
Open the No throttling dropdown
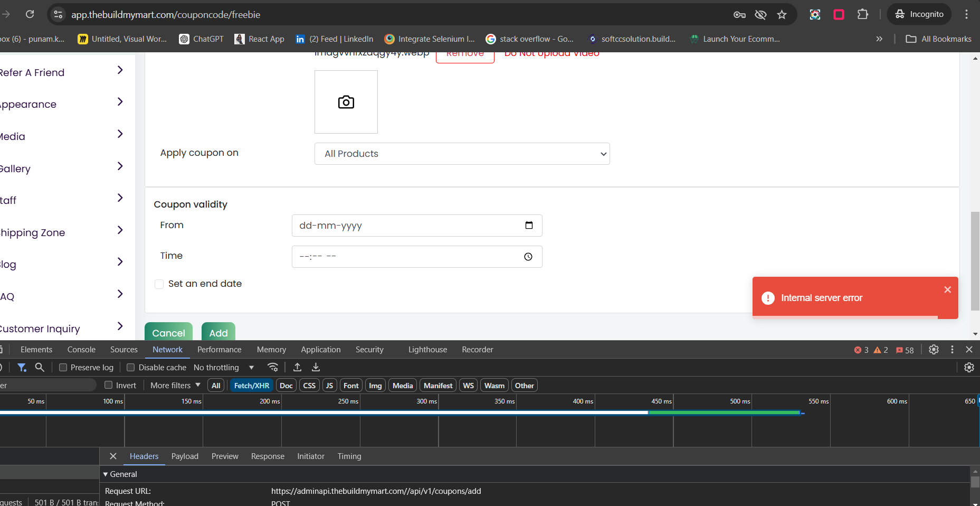point(224,368)
